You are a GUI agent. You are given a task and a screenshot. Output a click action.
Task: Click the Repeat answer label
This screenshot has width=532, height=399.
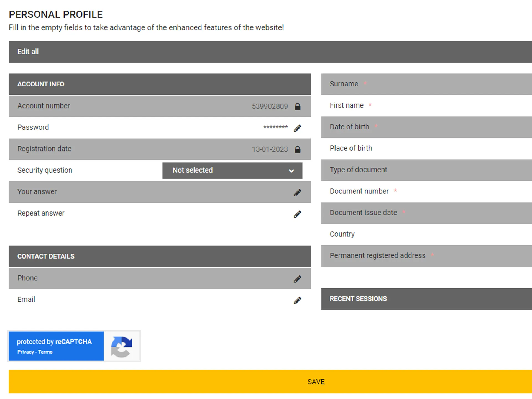pos(41,213)
